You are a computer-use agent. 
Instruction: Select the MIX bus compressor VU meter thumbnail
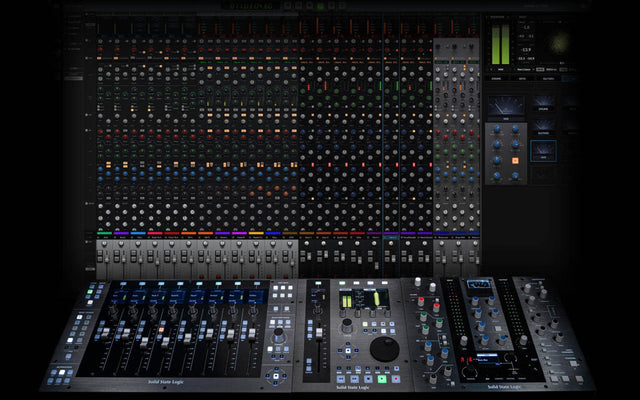(x=506, y=108)
